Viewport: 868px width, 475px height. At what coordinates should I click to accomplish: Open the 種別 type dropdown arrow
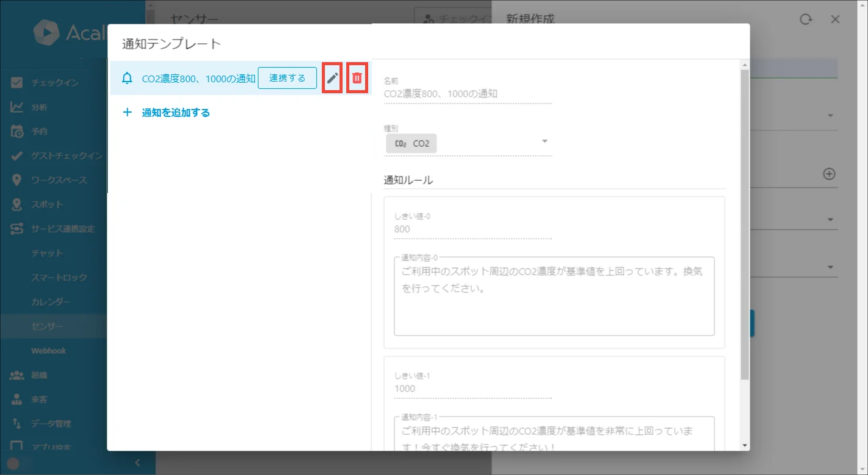point(545,141)
